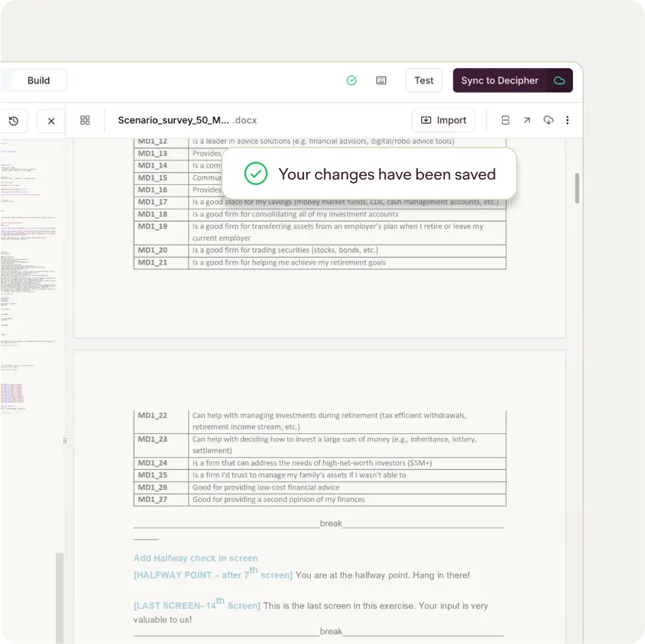Toggle the split layout icon
This screenshot has width=645, height=644.
[x=506, y=120]
